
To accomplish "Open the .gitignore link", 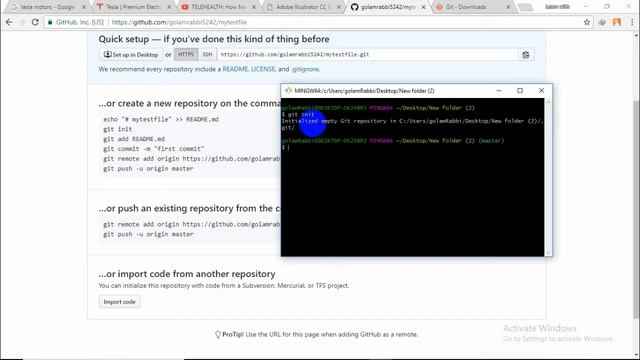I will (x=305, y=69).
